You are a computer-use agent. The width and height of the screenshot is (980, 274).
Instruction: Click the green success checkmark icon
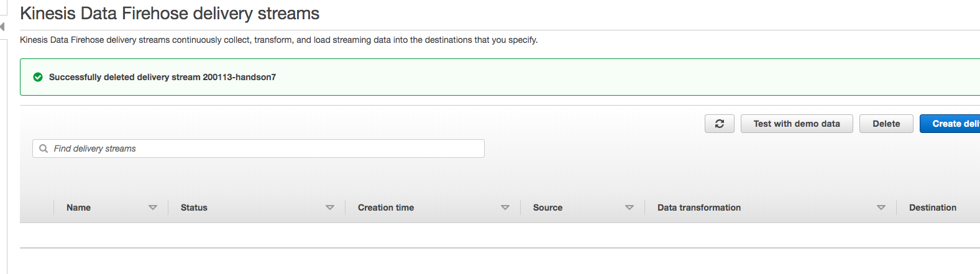coord(38,77)
